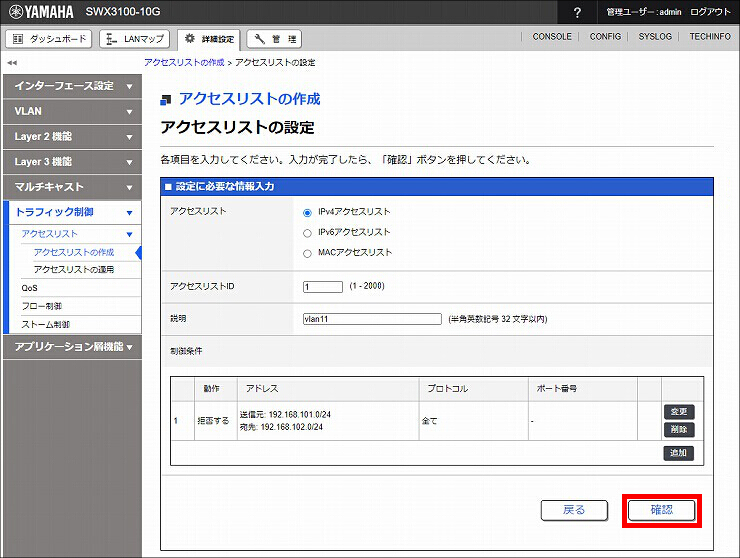The width and height of the screenshot is (740, 558).
Task: Open CONFIG link
Action: pos(605,36)
